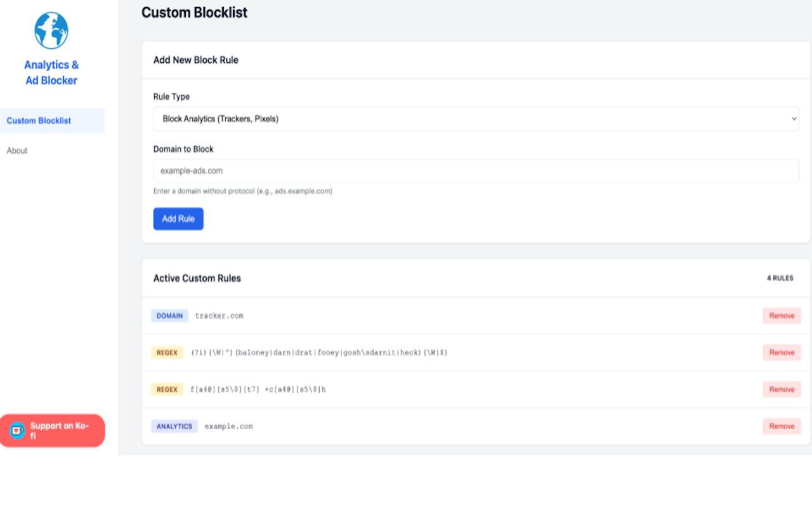Image resolution: width=812 pixels, height=508 pixels.
Task: Click the ANALYTICS badge beside example.com
Action: [x=174, y=426]
